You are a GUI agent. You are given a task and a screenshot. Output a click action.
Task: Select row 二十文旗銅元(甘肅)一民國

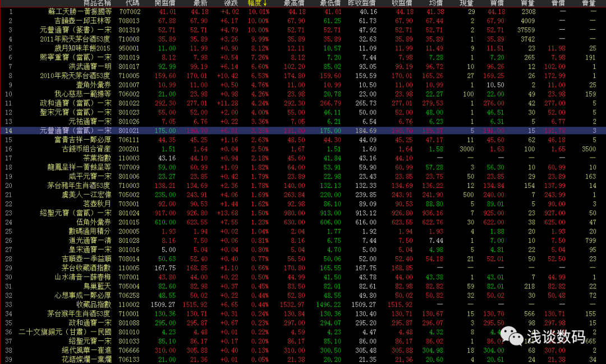[x=303, y=333]
